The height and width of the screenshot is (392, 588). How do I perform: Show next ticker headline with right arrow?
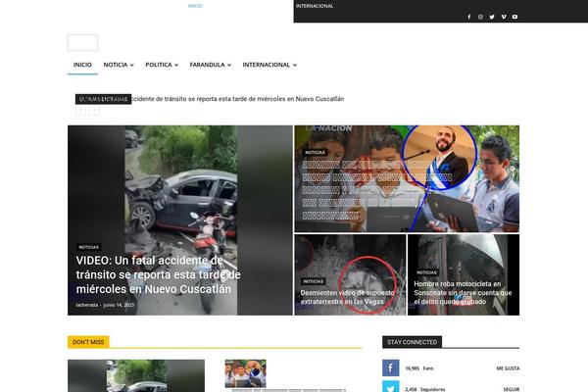point(94,111)
